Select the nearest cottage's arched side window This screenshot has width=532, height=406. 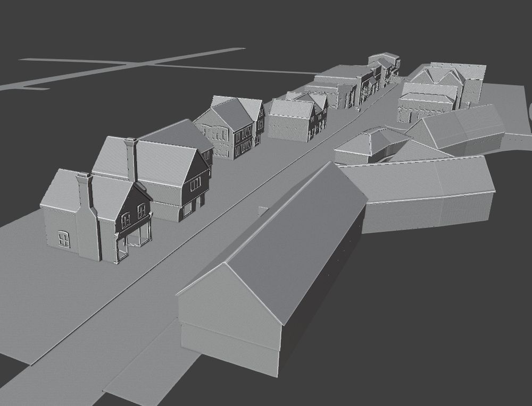coord(63,239)
